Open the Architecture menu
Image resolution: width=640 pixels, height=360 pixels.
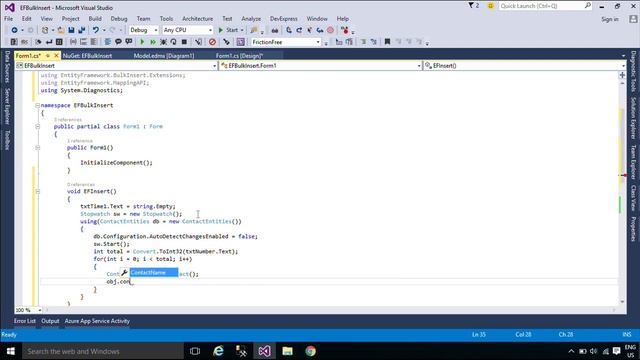198,19
